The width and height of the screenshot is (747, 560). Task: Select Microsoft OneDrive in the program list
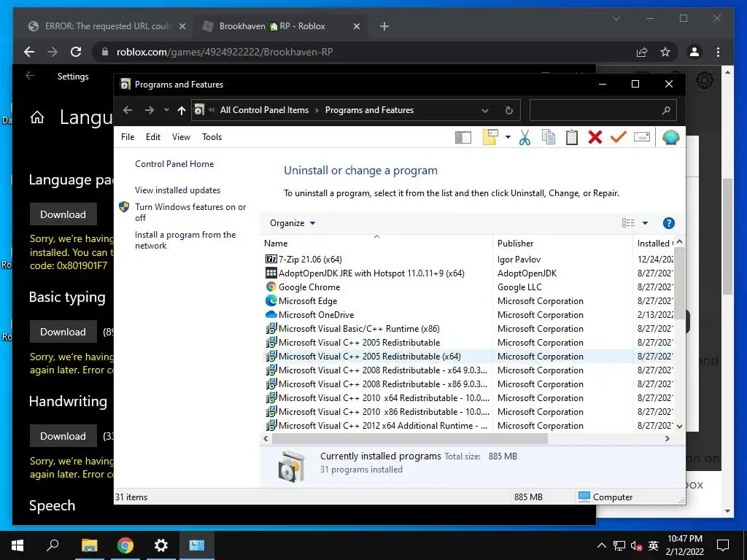click(315, 315)
